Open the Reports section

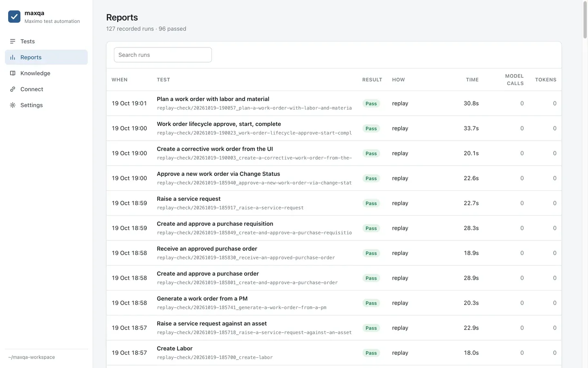click(x=46, y=57)
